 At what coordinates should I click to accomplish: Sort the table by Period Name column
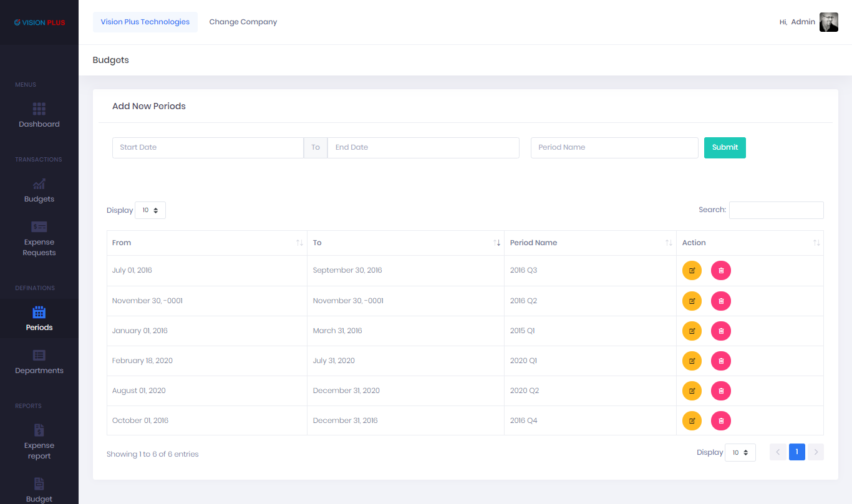pyautogui.click(x=589, y=243)
